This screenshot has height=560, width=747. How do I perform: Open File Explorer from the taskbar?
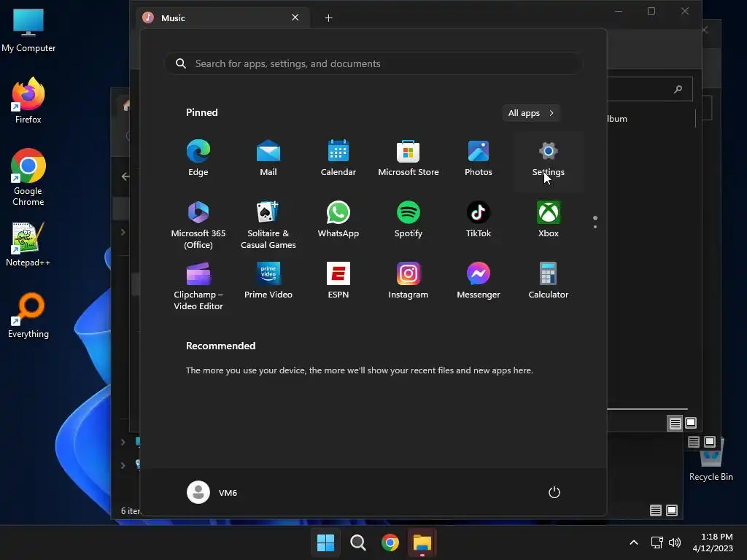pos(422,542)
